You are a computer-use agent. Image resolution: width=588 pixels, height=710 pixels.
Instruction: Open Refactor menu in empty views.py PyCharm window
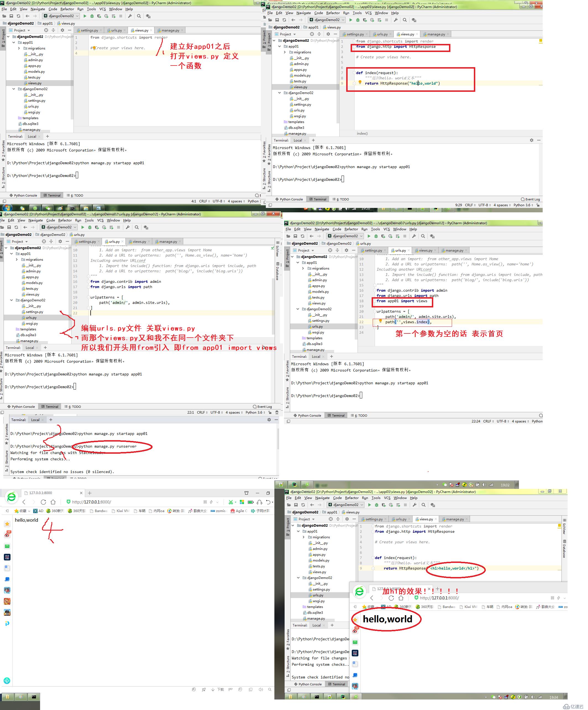[67, 9]
